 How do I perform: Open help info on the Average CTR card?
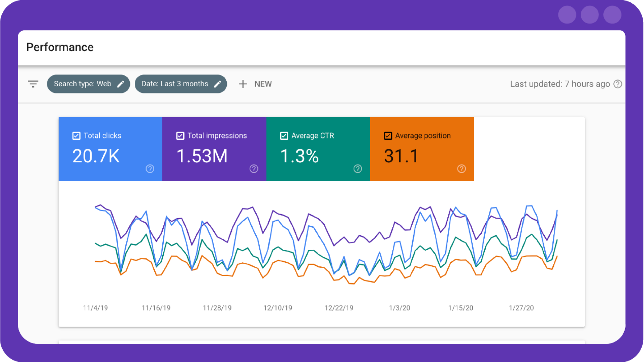tap(358, 169)
